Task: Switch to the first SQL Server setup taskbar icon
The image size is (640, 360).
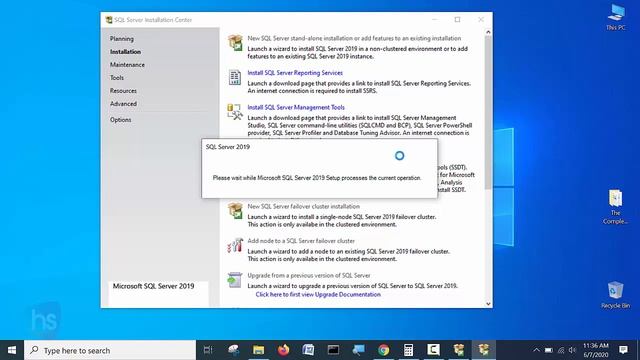Action: point(458,350)
